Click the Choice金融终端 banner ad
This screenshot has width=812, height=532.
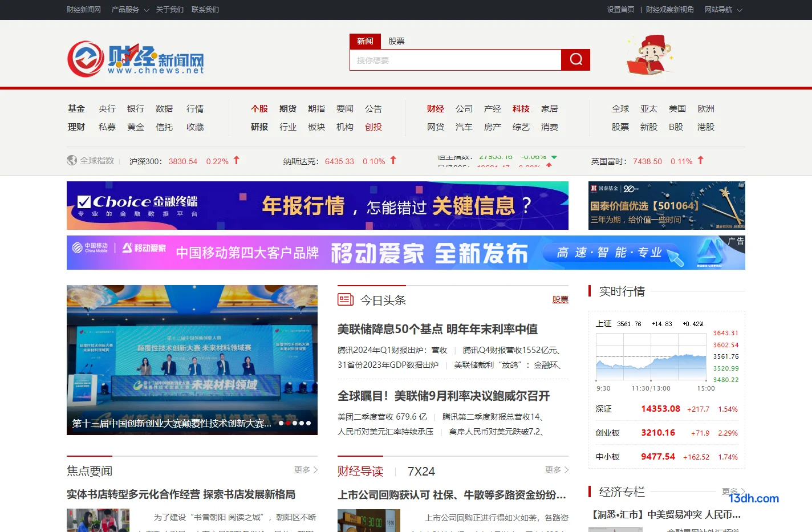pyautogui.click(x=318, y=205)
